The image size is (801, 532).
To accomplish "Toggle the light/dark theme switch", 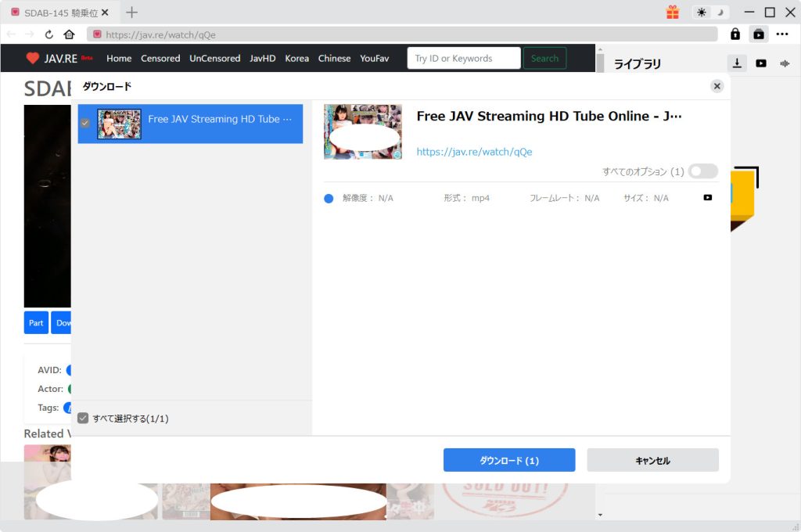I will pos(710,13).
